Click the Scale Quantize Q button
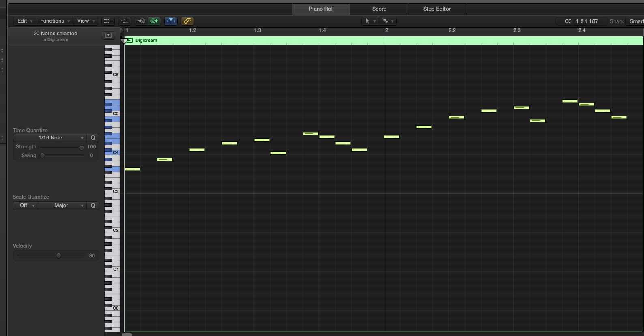The image size is (644, 336). point(93,205)
